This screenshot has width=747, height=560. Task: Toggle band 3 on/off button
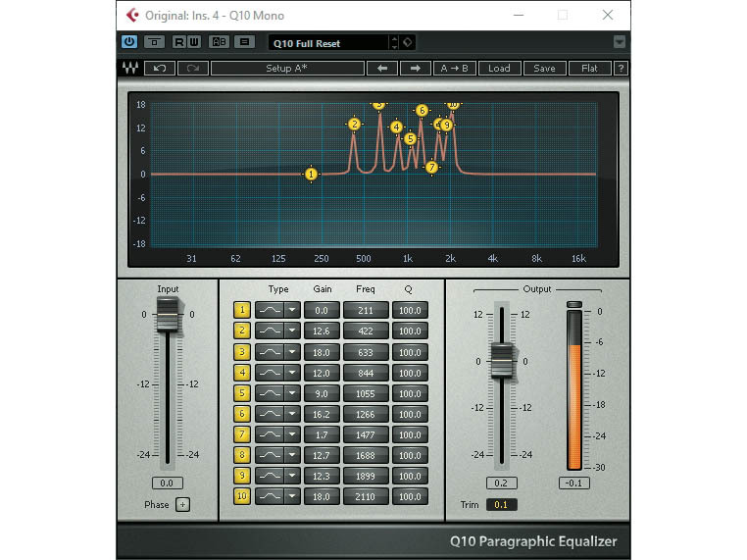[242, 352]
